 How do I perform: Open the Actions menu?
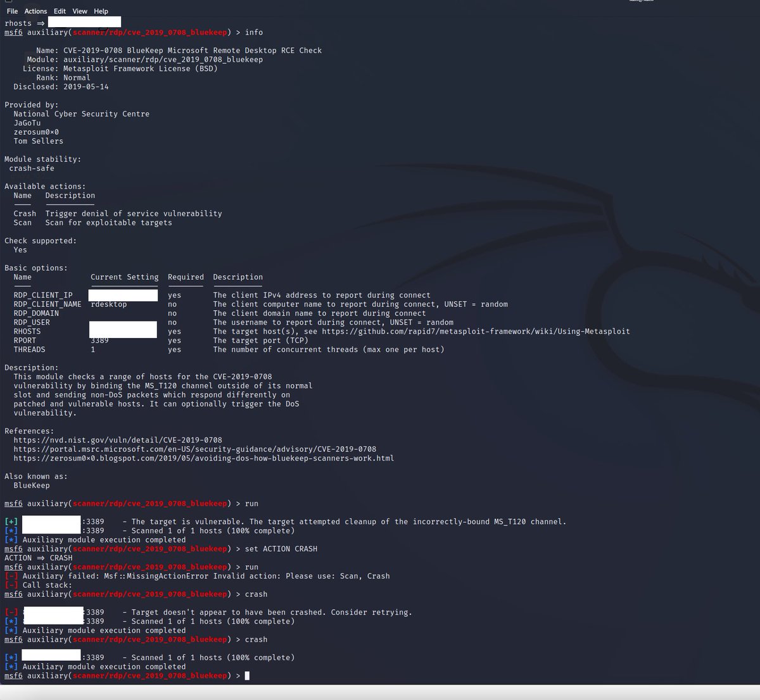(x=35, y=11)
